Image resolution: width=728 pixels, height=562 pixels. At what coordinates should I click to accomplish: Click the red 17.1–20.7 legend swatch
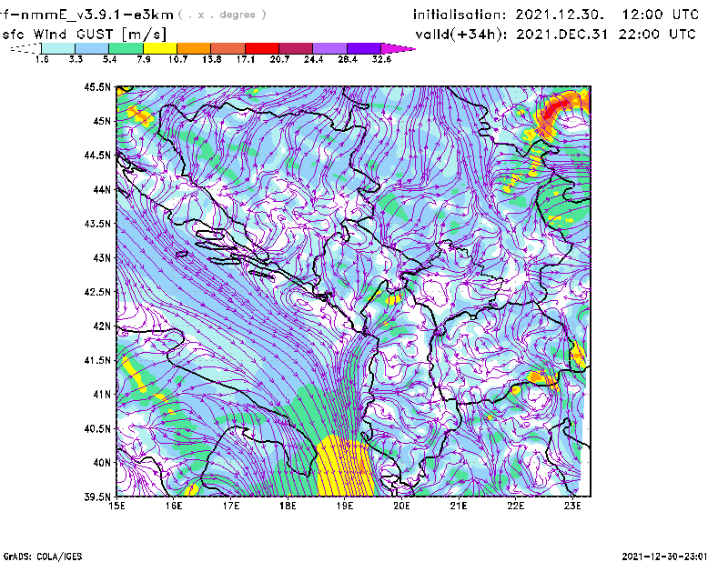tap(262, 48)
